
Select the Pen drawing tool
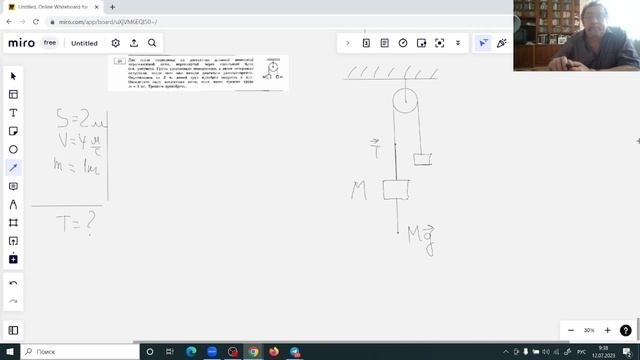(13, 168)
